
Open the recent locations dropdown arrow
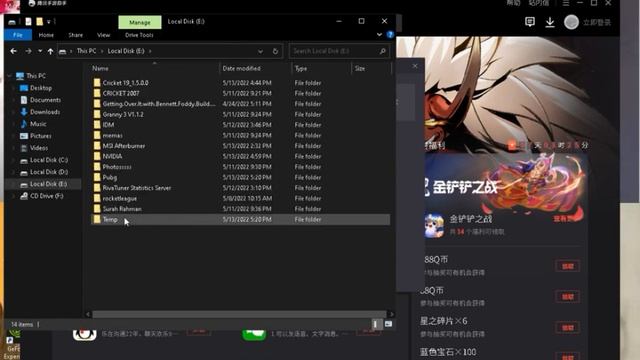(40, 51)
